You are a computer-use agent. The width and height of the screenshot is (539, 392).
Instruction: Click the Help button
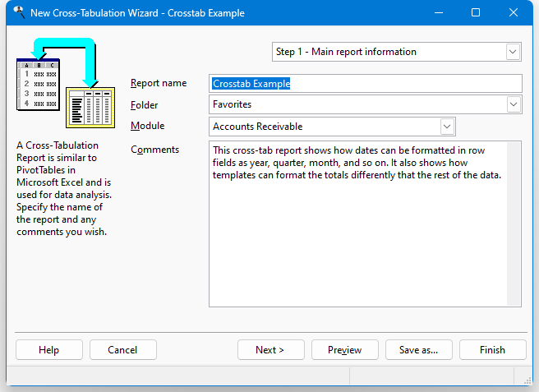point(49,350)
